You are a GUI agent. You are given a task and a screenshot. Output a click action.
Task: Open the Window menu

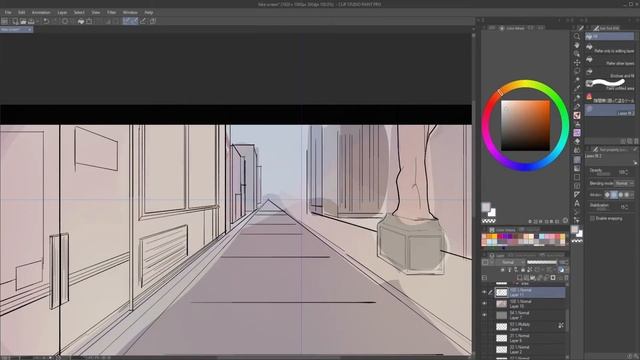click(130, 13)
